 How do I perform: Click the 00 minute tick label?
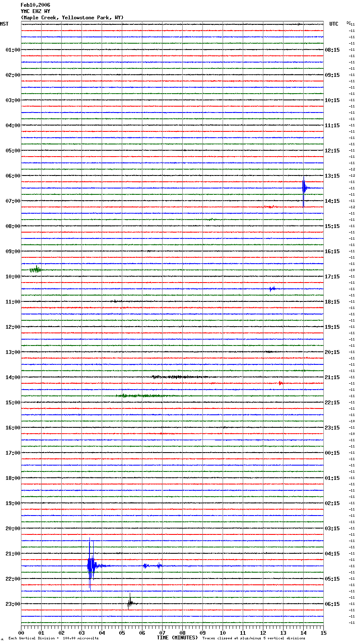(x=21, y=633)
